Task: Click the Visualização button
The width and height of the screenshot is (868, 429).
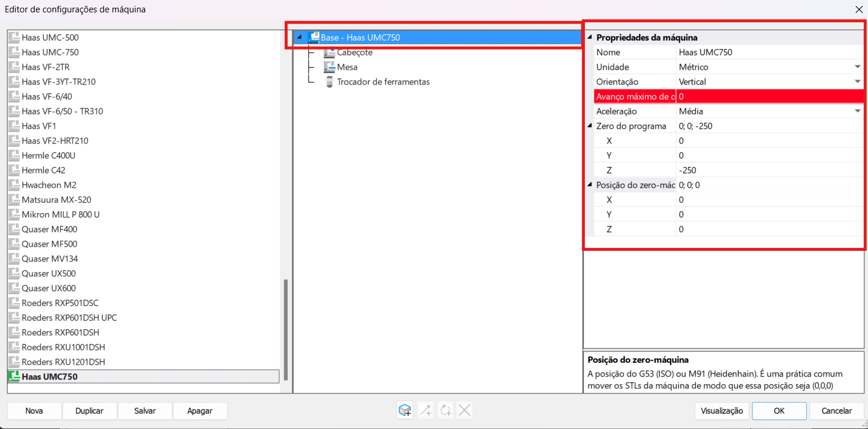Action: point(722,411)
